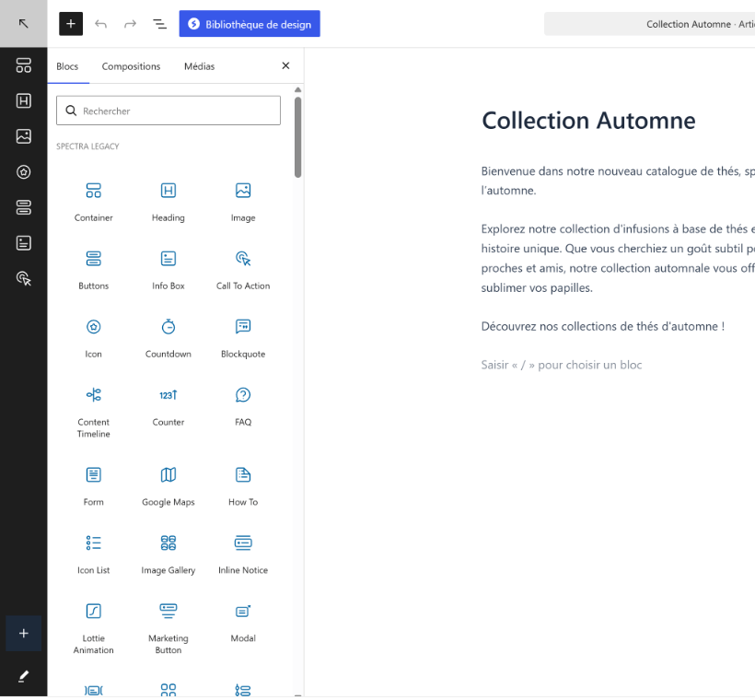Select the Container block
This screenshot has height=700, width=755.
93,202
